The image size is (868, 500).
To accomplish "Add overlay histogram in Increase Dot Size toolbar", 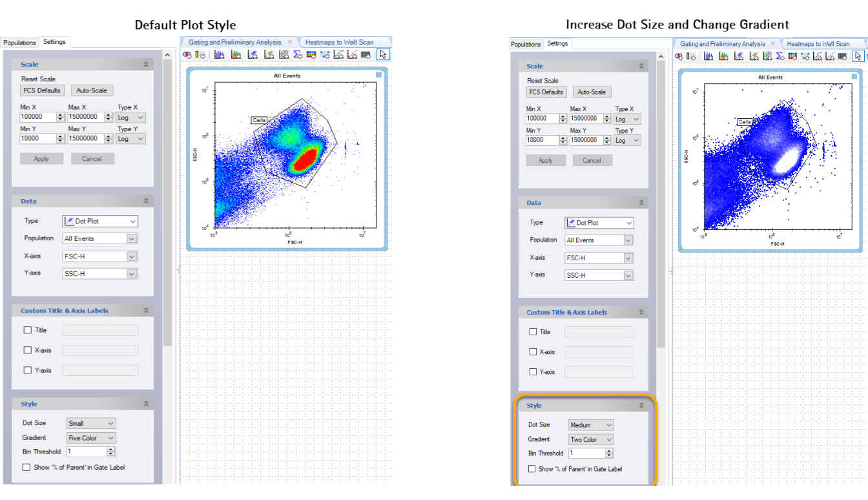I will pos(723,56).
